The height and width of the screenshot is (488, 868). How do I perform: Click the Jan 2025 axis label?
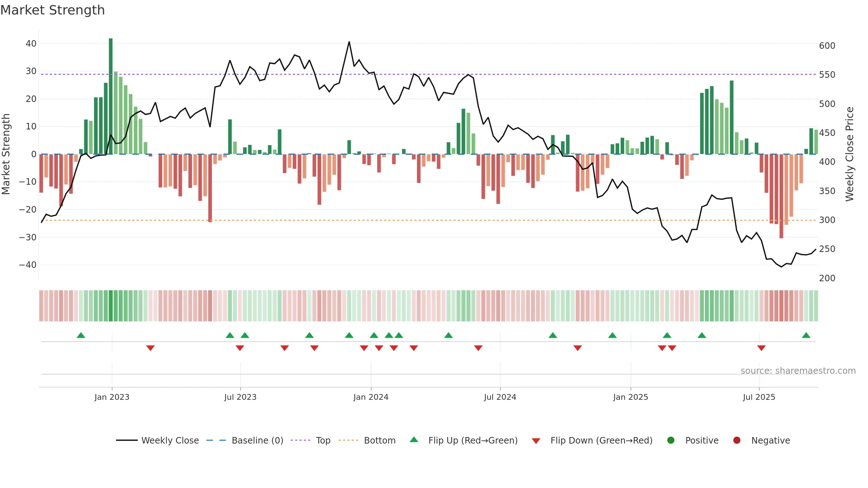[631, 397]
